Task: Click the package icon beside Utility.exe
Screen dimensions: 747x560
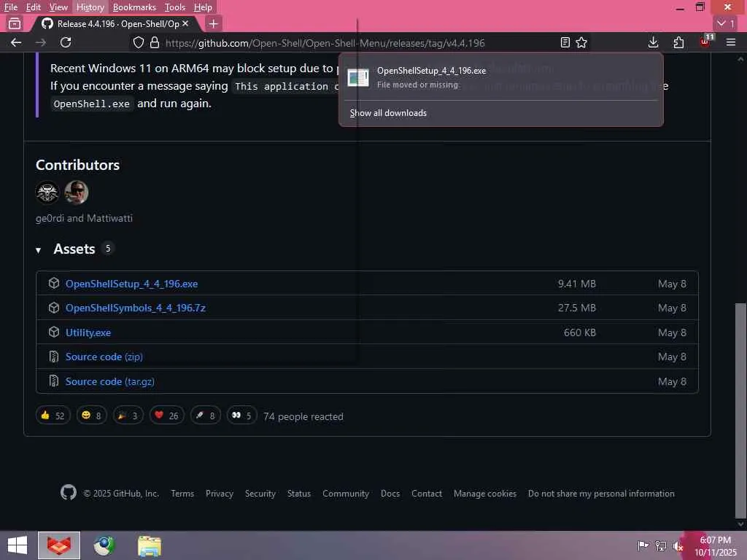Action: click(x=54, y=332)
